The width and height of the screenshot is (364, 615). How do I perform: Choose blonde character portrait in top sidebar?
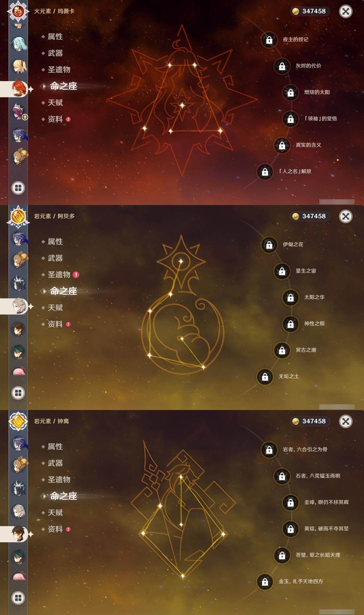coord(19,66)
